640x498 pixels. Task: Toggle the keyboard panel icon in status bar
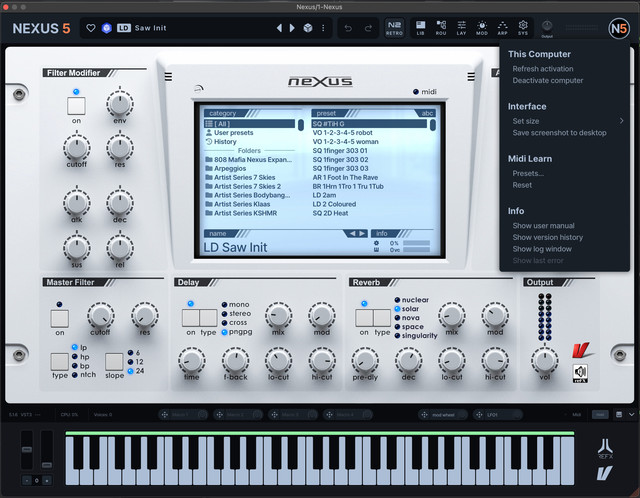pyautogui.click(x=619, y=414)
